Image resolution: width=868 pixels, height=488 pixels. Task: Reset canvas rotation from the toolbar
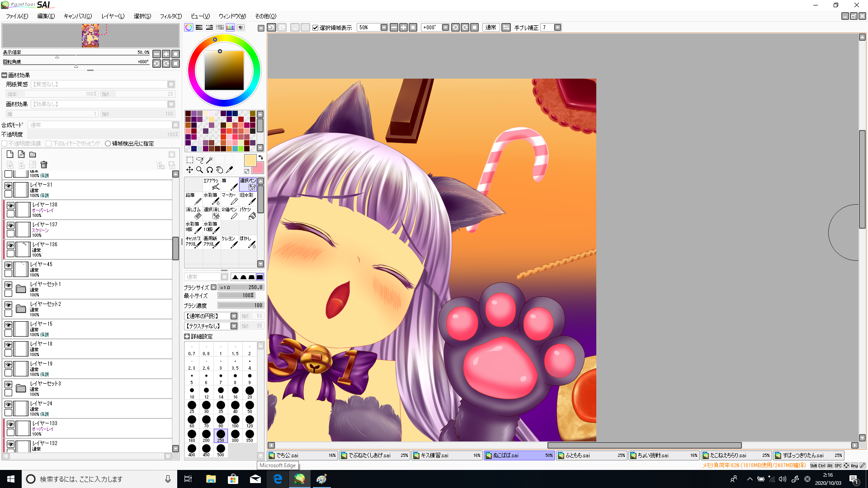tap(475, 28)
